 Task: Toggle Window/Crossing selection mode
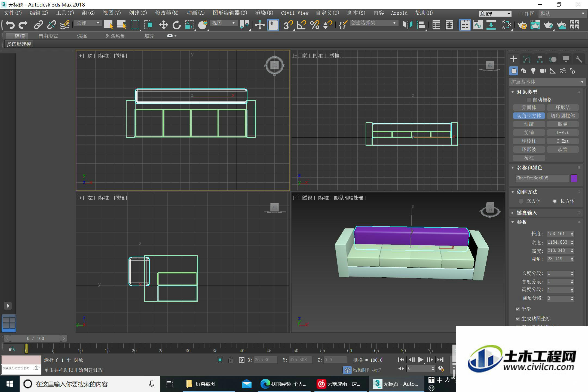148,25
